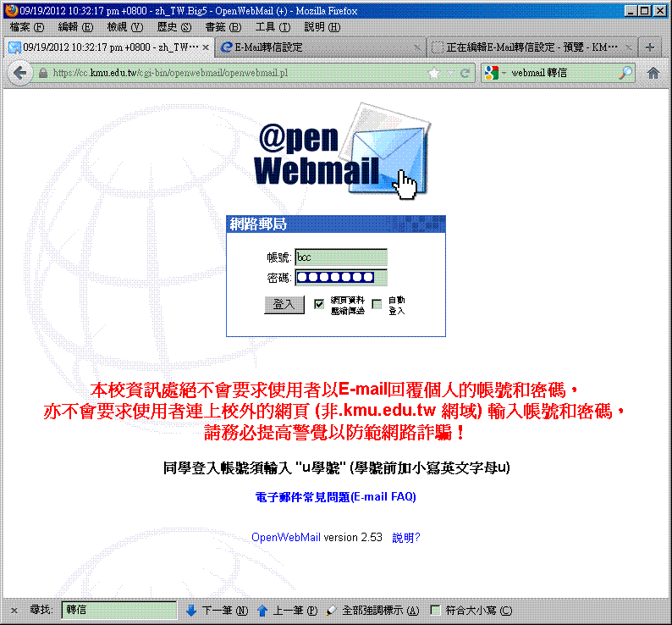Open 電子郵件常見問題(E-mail FAQ) link
The width and height of the screenshot is (672, 625).
coord(335,497)
